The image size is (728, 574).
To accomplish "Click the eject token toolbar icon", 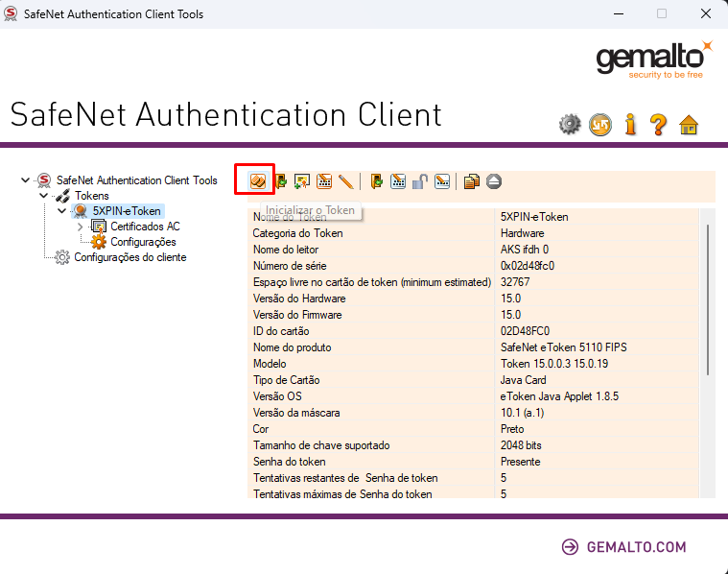I will pyautogui.click(x=493, y=180).
